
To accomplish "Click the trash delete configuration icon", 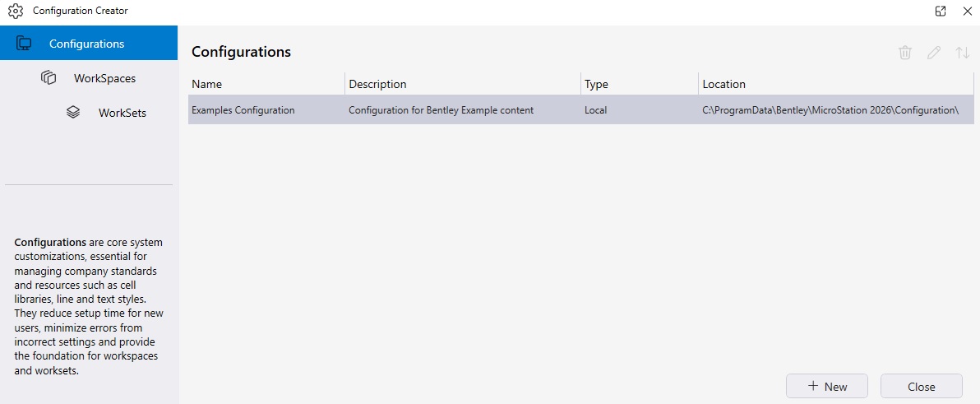I will tap(905, 53).
